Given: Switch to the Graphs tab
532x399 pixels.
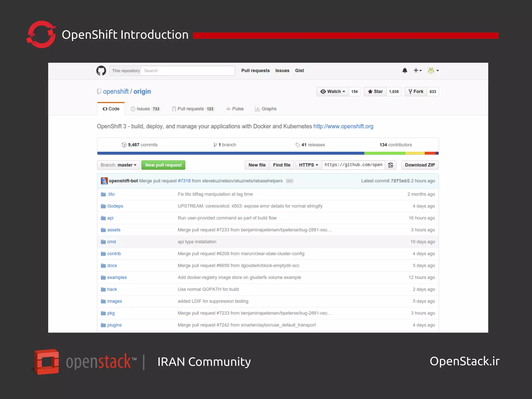Looking at the screenshot, I should tap(265, 109).
